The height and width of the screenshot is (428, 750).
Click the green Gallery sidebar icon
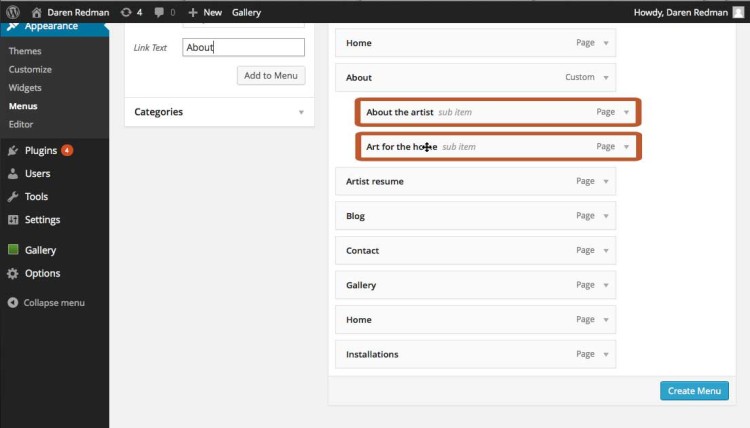(x=13, y=250)
